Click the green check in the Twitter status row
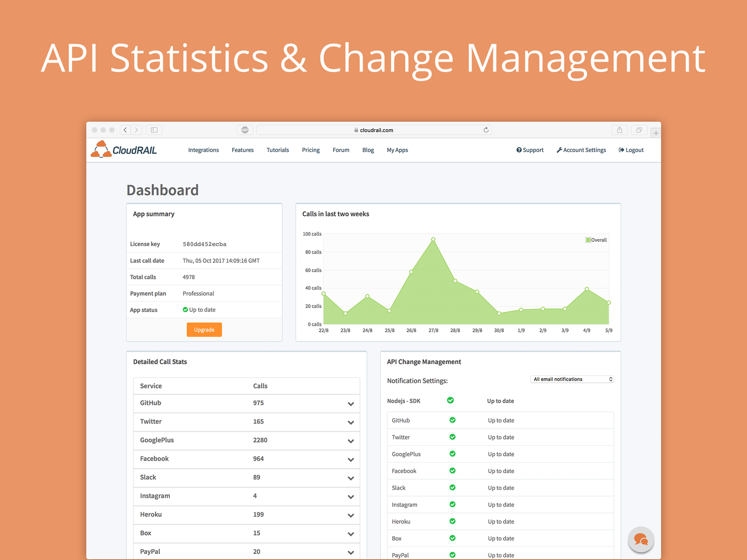The image size is (747, 560). (452, 437)
